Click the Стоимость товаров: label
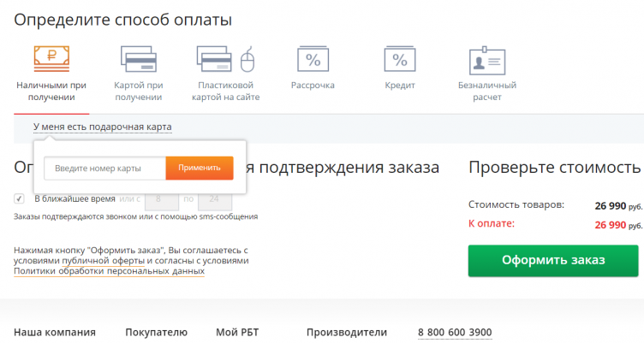This screenshot has width=644, height=343. (x=516, y=204)
